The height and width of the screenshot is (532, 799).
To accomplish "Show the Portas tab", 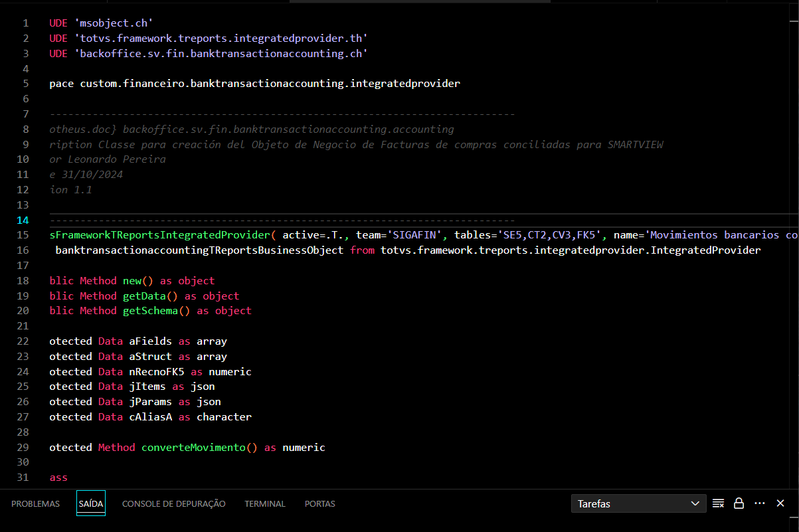I will (320, 504).
